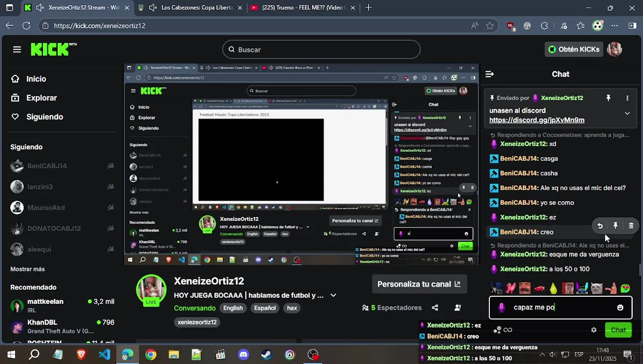Switch to XeneizeOrtiz12 Stream tab
This screenshot has height=364, width=643.
pyautogui.click(x=77, y=8)
